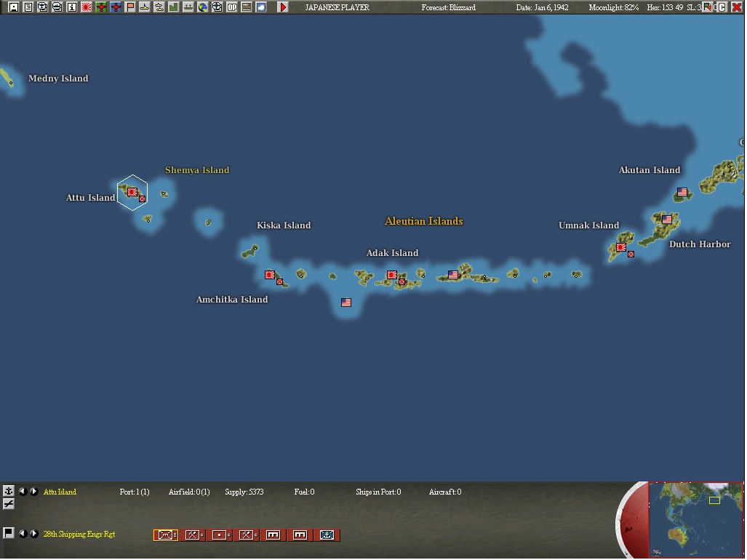Go to next unit after 28th Shipping Engr

[x=34, y=534]
